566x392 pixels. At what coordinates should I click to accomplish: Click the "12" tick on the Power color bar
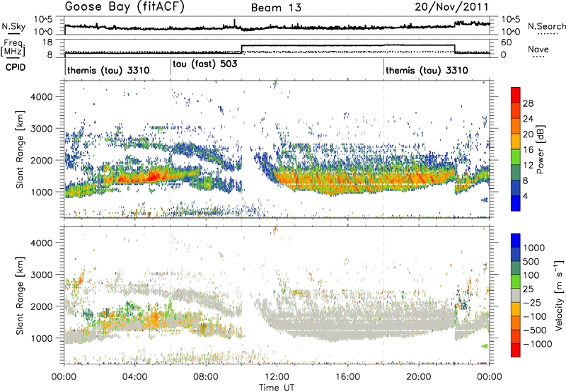click(528, 166)
